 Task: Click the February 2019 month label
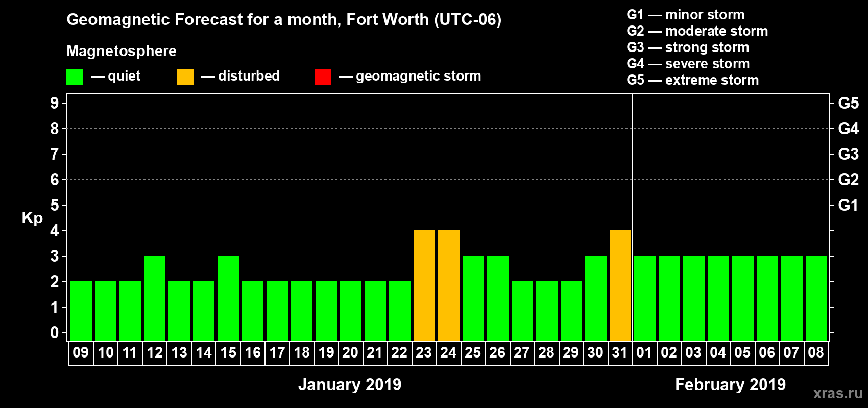(731, 385)
